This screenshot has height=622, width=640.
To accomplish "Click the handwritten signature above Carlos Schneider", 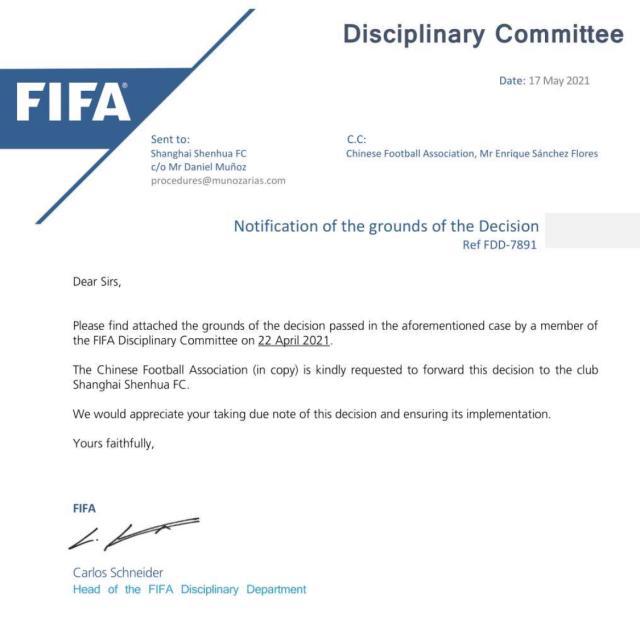I will pos(133,534).
